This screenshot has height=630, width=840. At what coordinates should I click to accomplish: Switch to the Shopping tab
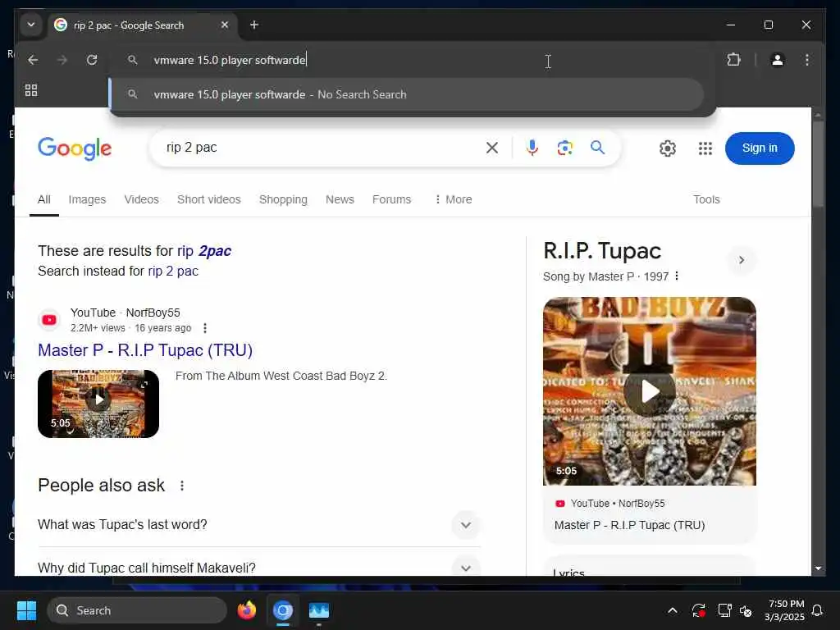(x=283, y=199)
